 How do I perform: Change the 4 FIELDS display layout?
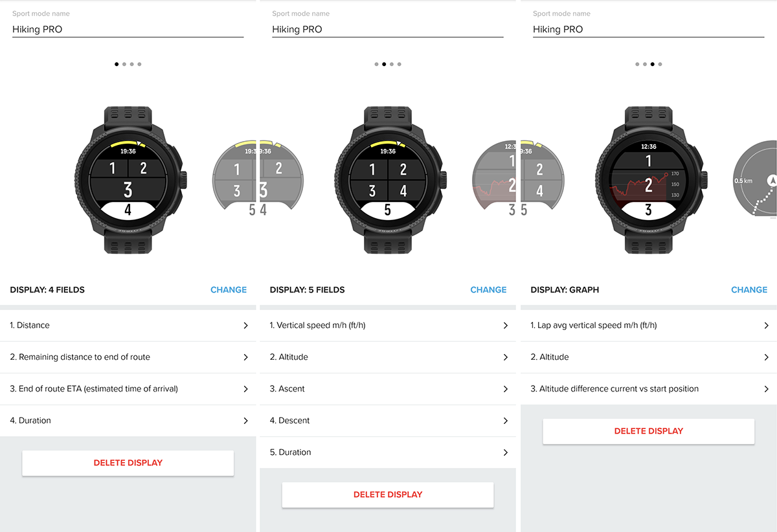pos(229,290)
